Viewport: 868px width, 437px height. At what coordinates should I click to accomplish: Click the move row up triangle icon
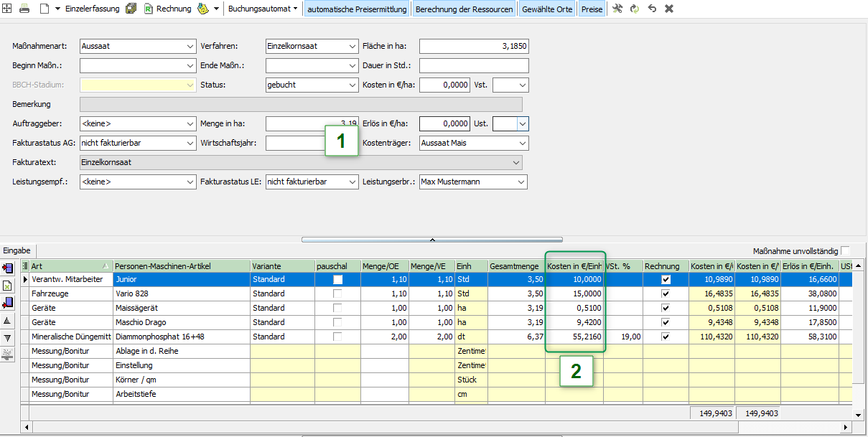pos(8,321)
